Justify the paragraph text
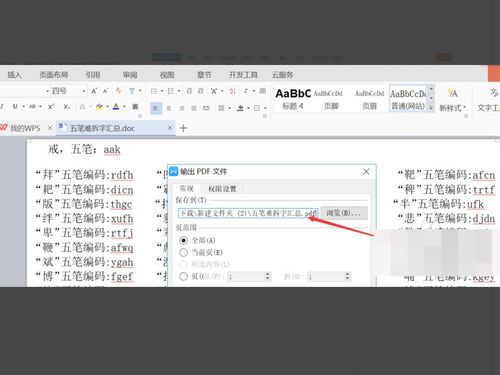 pos(194,108)
